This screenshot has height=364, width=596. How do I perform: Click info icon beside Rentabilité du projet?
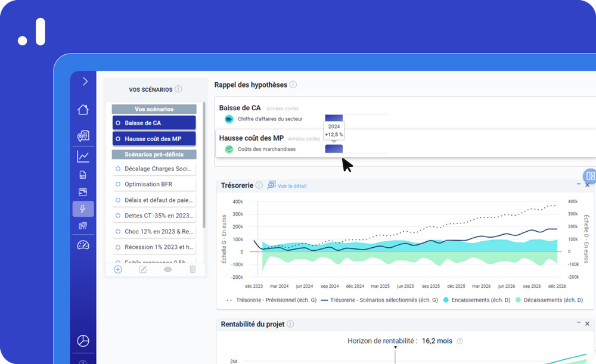(x=290, y=323)
